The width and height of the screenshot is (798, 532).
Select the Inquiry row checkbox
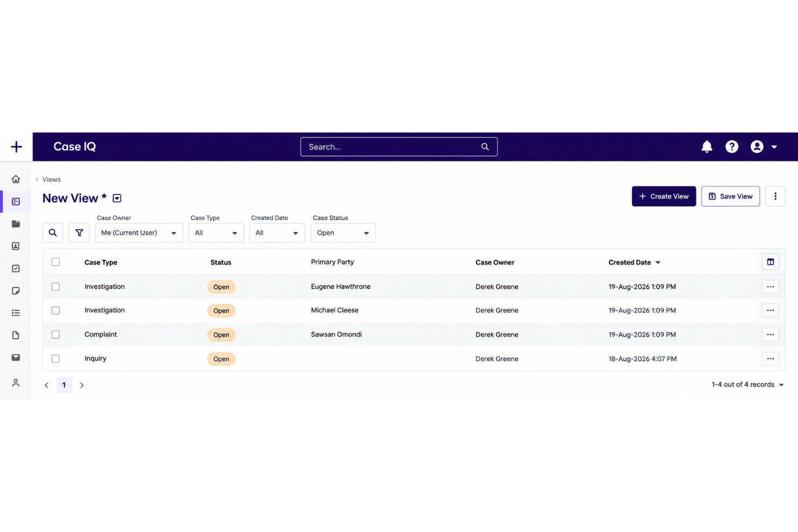tap(56, 358)
